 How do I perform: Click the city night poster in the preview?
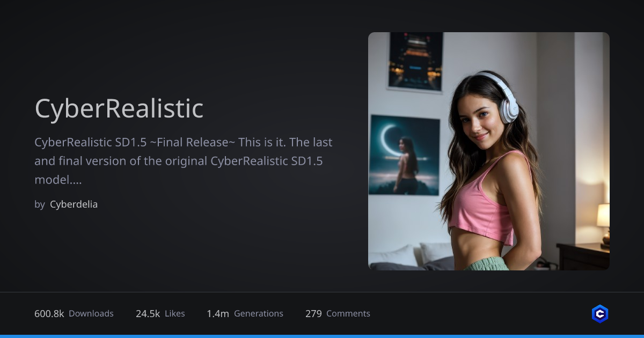point(415,61)
